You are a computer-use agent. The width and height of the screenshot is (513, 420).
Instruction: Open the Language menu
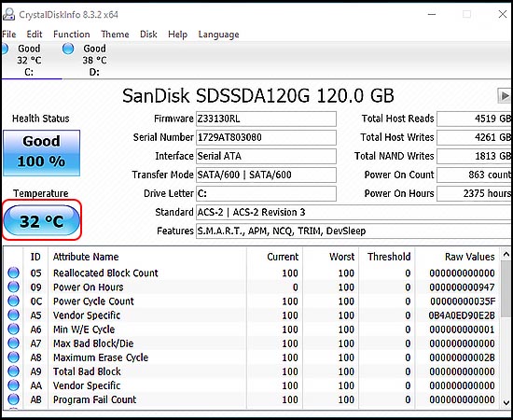click(x=218, y=35)
